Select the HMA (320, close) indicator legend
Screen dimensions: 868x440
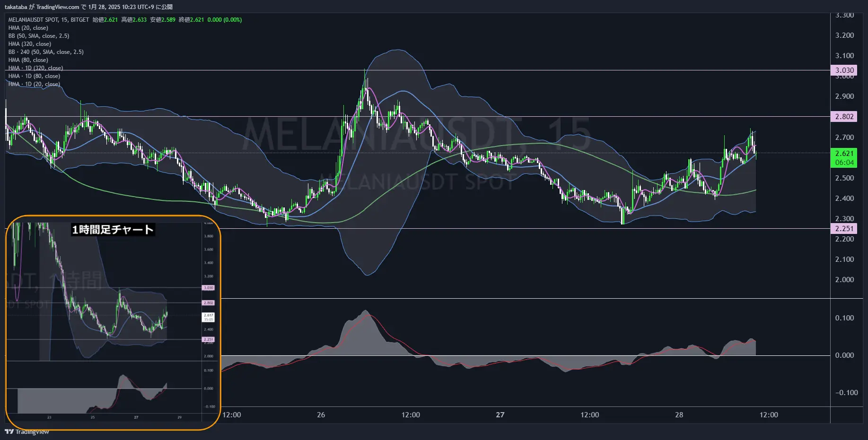[x=30, y=44]
